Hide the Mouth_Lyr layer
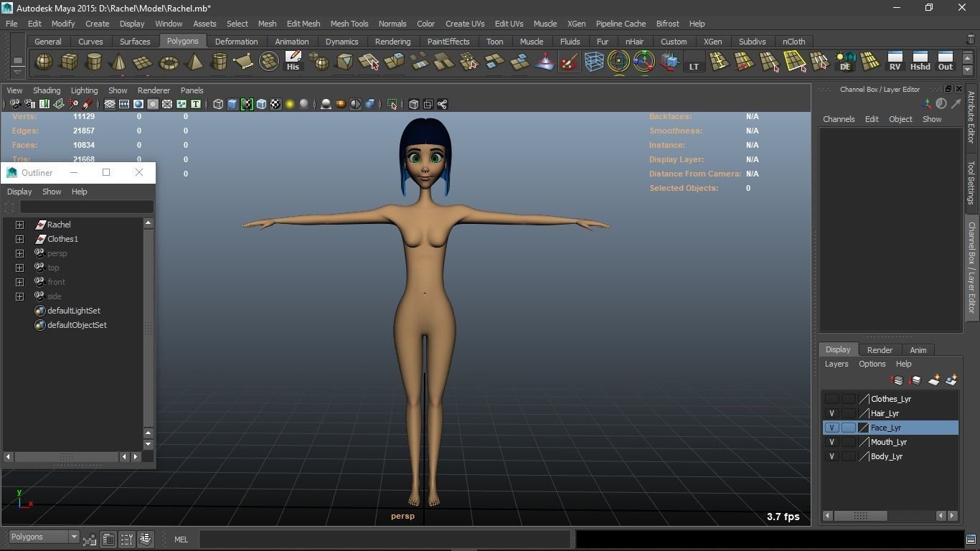This screenshot has height=551, width=980. pyautogui.click(x=832, y=442)
